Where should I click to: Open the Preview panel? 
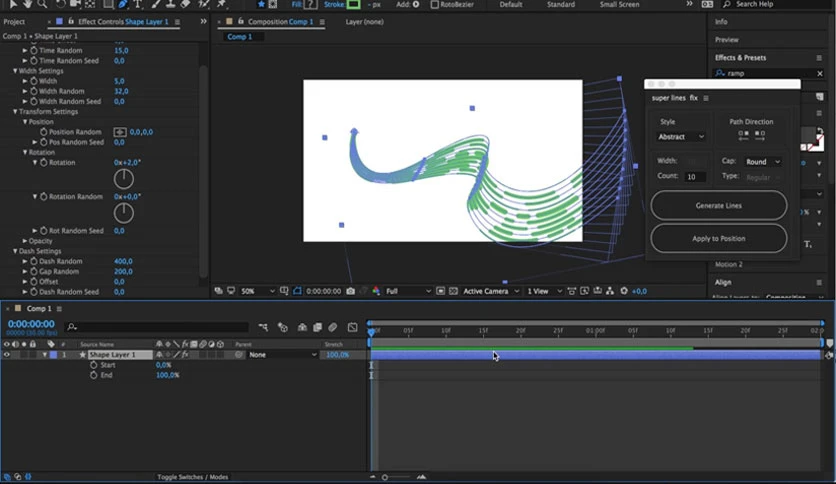point(727,39)
